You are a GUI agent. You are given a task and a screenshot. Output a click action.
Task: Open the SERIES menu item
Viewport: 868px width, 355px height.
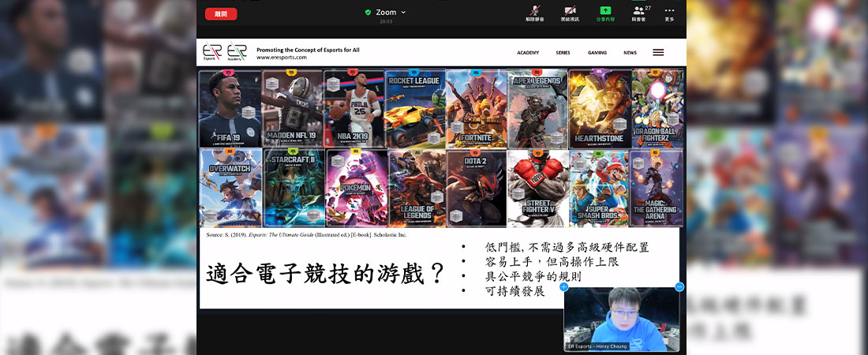point(563,53)
